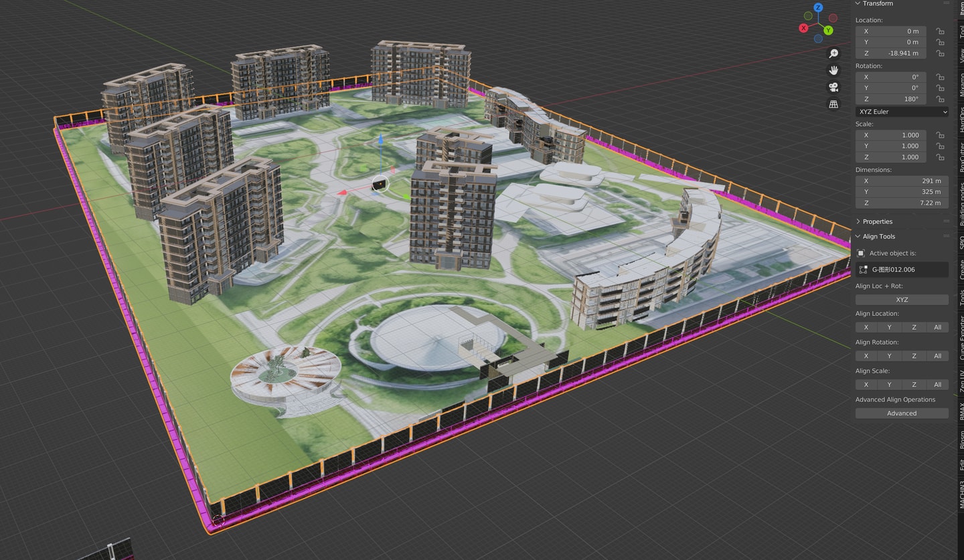
Task: Lock the Rotation Y value
Action: tap(940, 88)
